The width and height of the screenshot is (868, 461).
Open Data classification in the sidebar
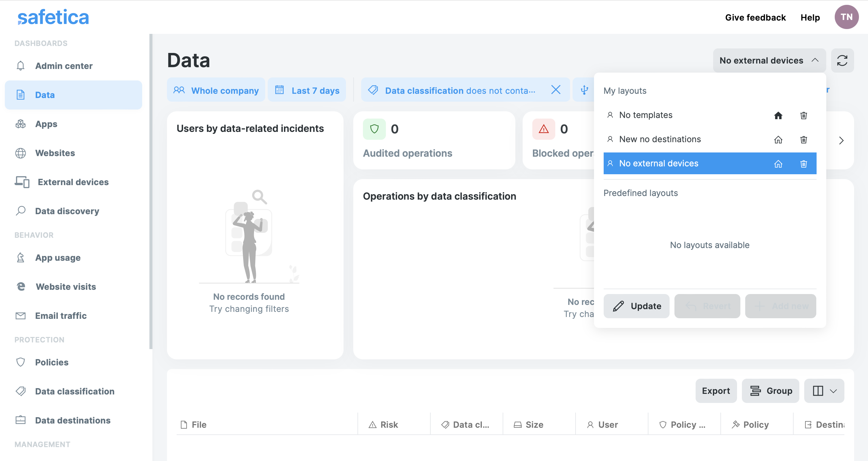pos(73,391)
